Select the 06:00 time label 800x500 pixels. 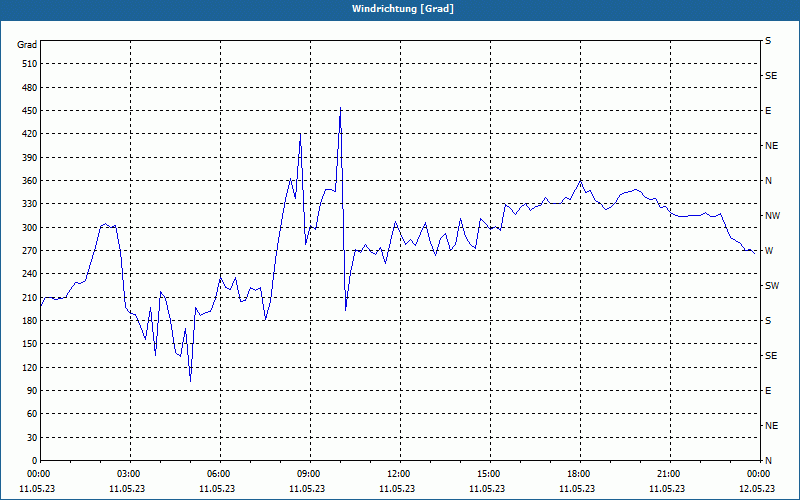217,474
